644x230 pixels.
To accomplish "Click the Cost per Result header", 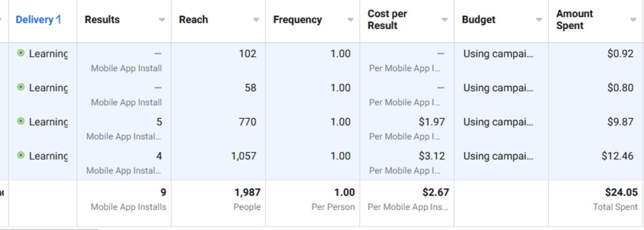I will coord(387,20).
